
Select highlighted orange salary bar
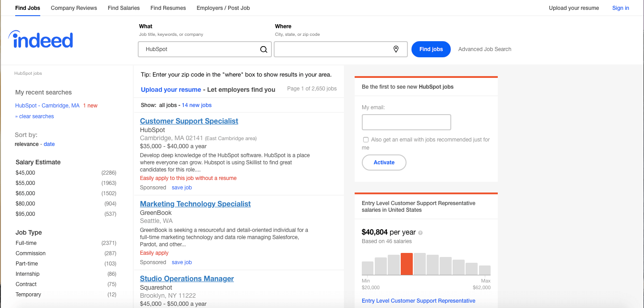point(407,264)
